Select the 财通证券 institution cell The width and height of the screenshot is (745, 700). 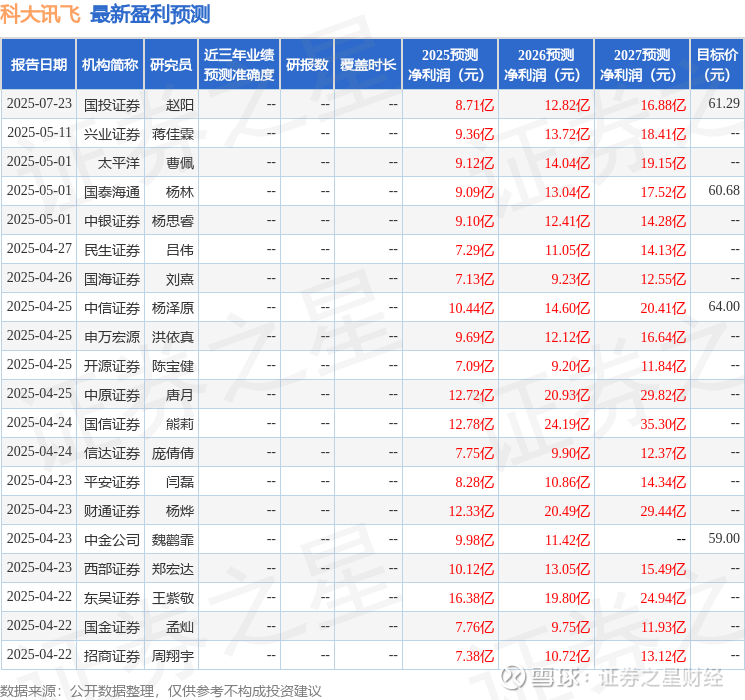click(112, 511)
